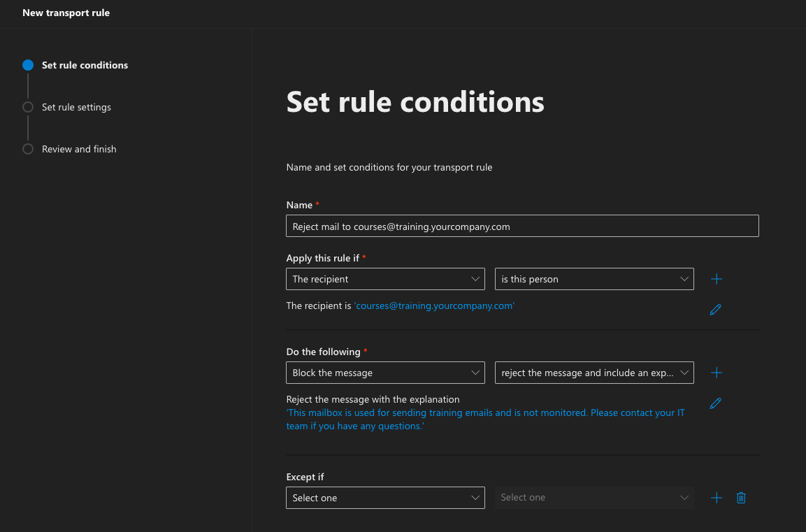Open the first 'Select one' Except if dropdown
The image size is (806, 532).
(x=385, y=498)
